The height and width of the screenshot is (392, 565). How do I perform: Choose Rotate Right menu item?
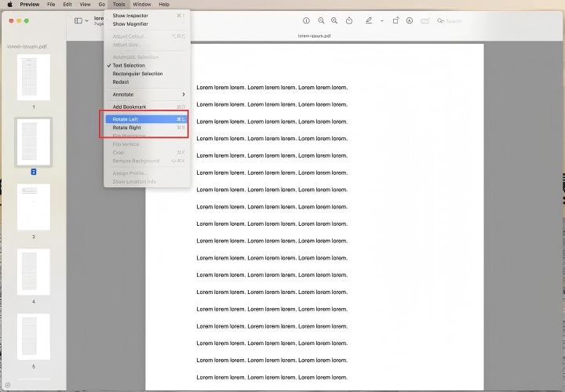147,128
